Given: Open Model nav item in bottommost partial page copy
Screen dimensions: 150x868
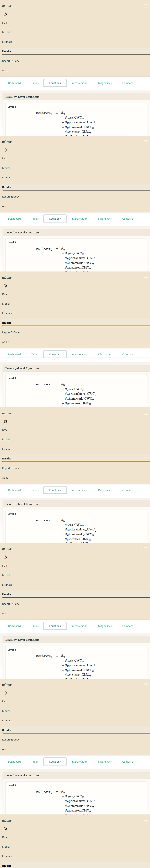Looking at the screenshot, I should (x=6, y=847).
